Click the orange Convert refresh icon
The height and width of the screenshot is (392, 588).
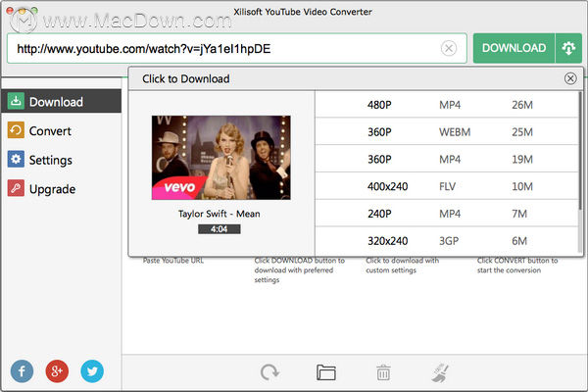(16, 130)
